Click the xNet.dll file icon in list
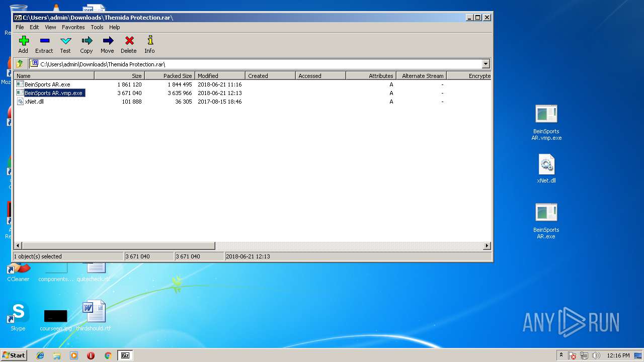 coord(20,102)
